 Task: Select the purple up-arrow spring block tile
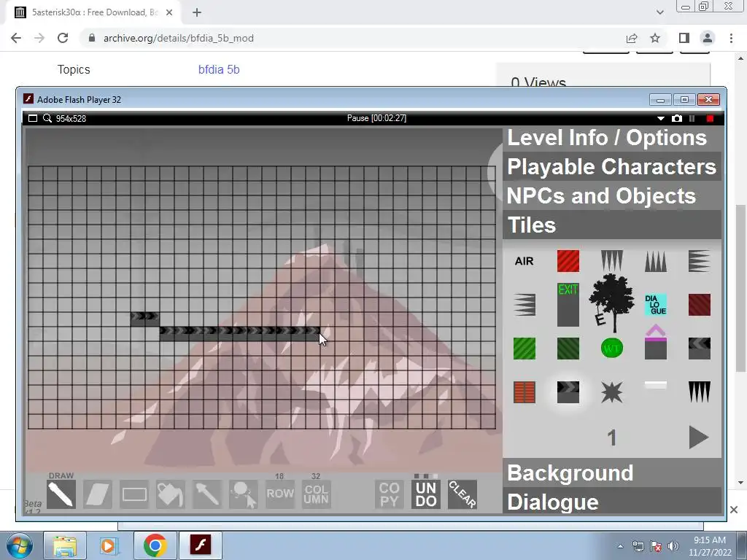[656, 343]
